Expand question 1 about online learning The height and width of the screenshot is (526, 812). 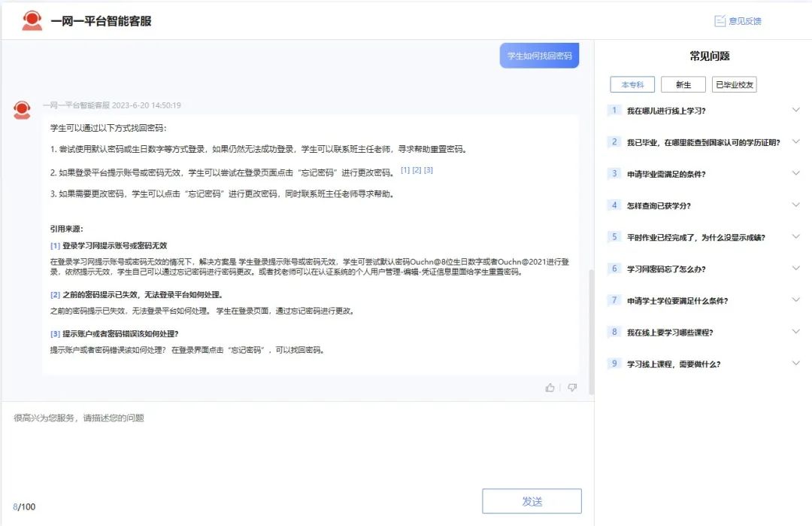tap(796, 110)
